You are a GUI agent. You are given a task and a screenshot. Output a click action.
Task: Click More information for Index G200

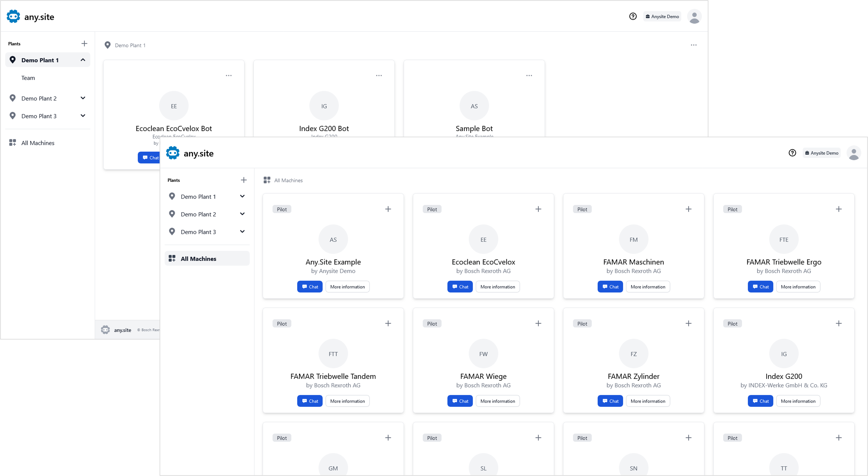tap(798, 401)
